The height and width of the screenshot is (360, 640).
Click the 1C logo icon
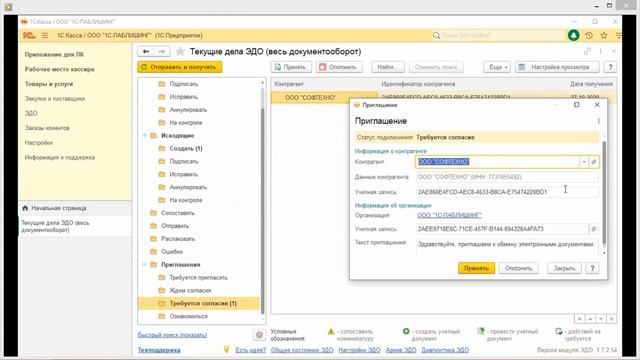(x=29, y=36)
